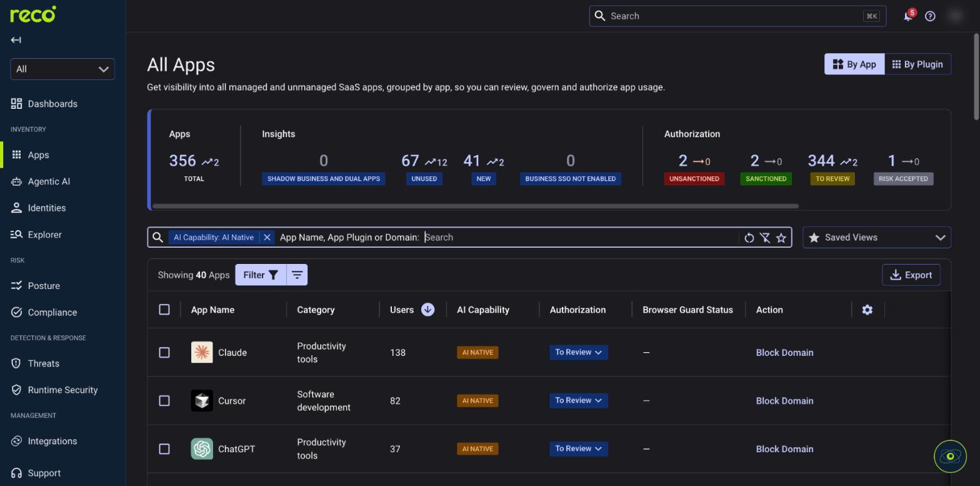The height and width of the screenshot is (486, 980).
Task: Check the ChatGPT row checkbox
Action: pos(164,449)
